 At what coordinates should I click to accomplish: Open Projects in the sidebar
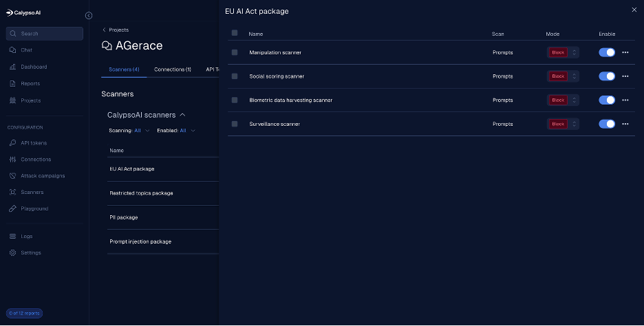31,100
